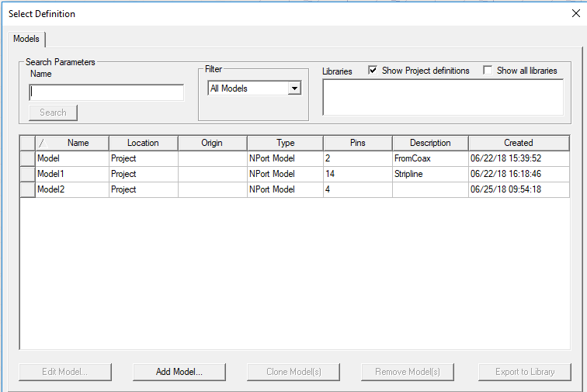Viewport: 587px width, 392px height.
Task: Click the Add Model... button
Action: point(179,372)
